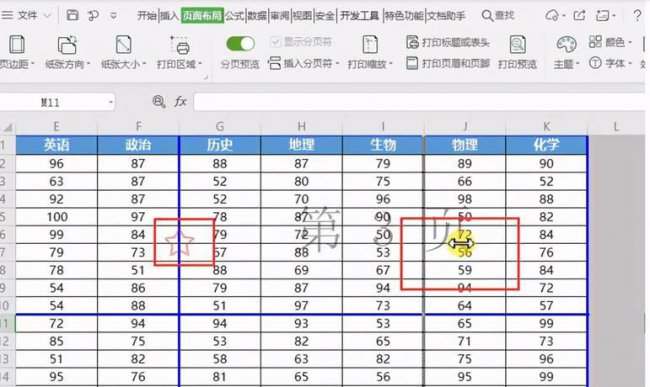Click the 查找 search button

coord(498,16)
